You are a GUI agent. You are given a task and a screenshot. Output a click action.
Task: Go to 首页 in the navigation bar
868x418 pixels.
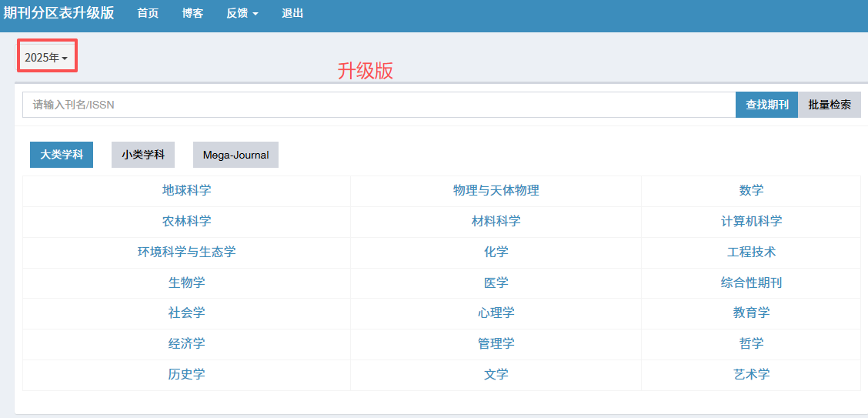pos(148,13)
